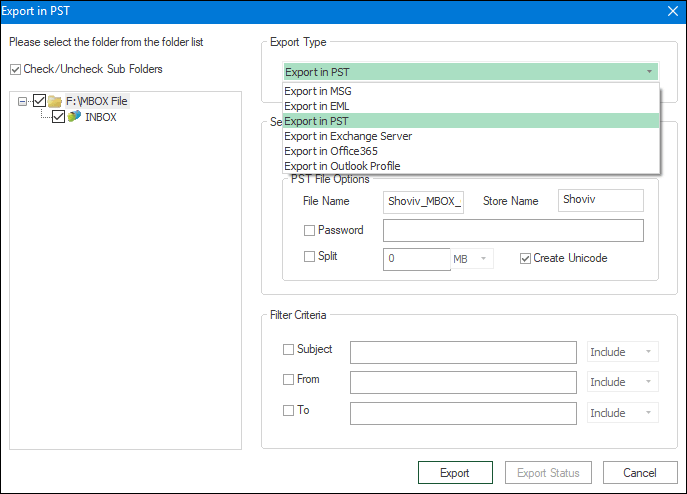Image resolution: width=687 pixels, height=494 pixels.
Task: Select Export in EML option
Action: tap(471, 106)
